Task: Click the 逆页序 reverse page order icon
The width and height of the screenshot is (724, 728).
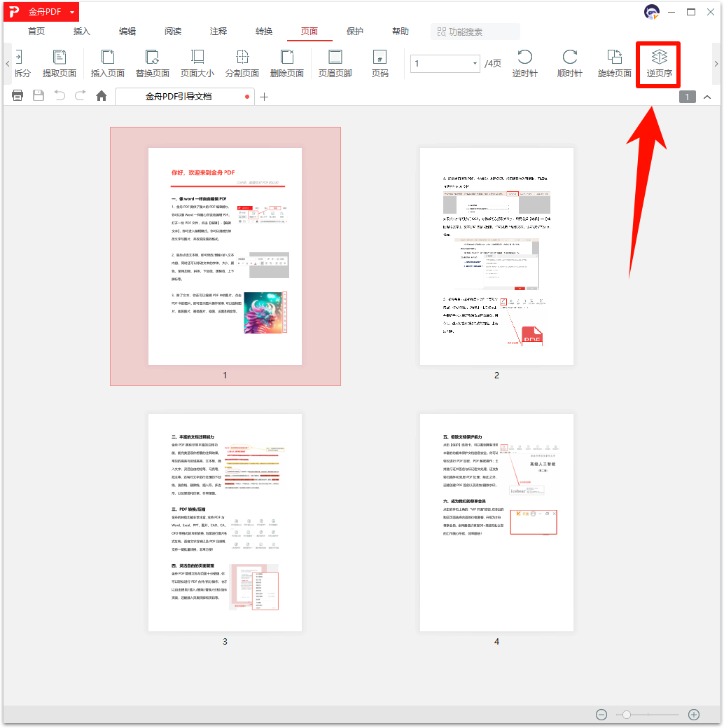Action: click(x=659, y=62)
